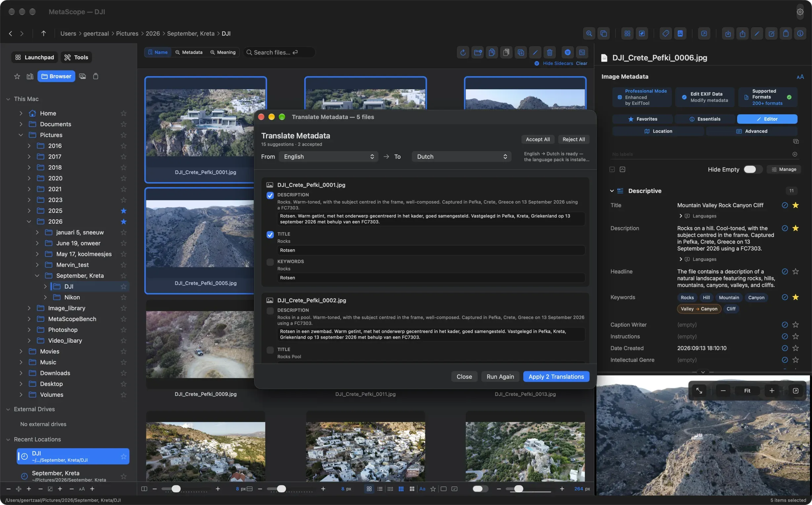Click the Run Again button

pos(500,377)
